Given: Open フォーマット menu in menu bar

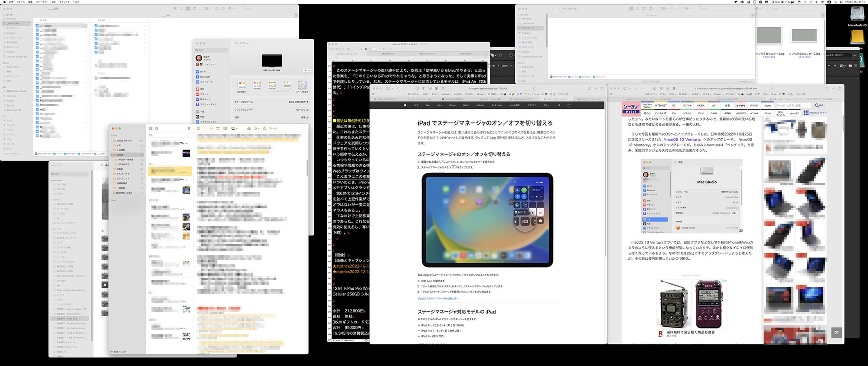Looking at the screenshot, I should tap(42, 2).
